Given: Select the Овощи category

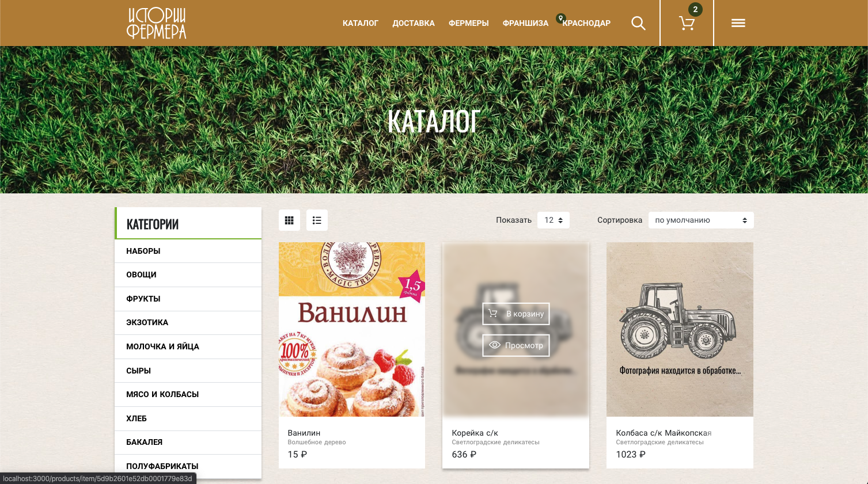Looking at the screenshot, I should (x=188, y=275).
